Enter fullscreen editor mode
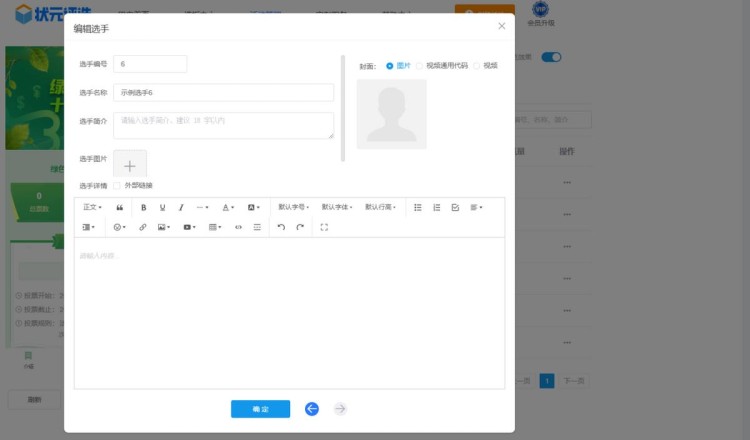The image size is (750, 440). [324, 228]
